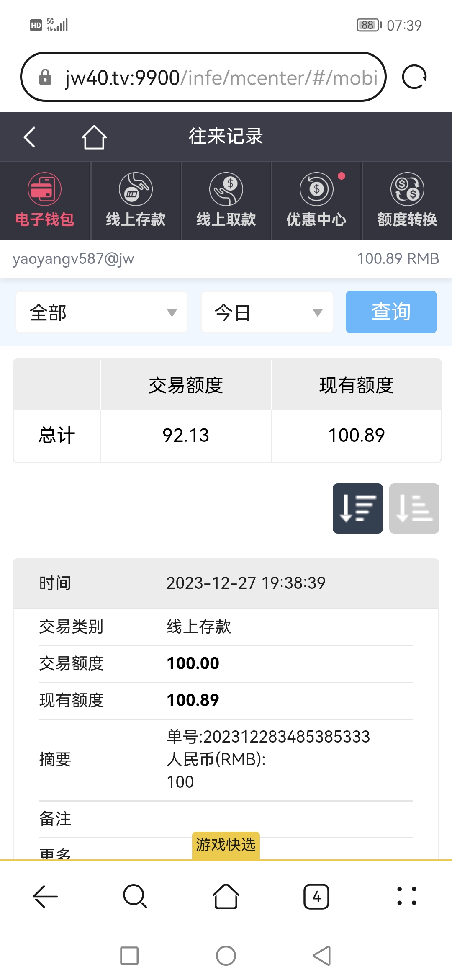Open browser tabs switcher showing 4
This screenshot has width=452, height=980.
pos(316,897)
